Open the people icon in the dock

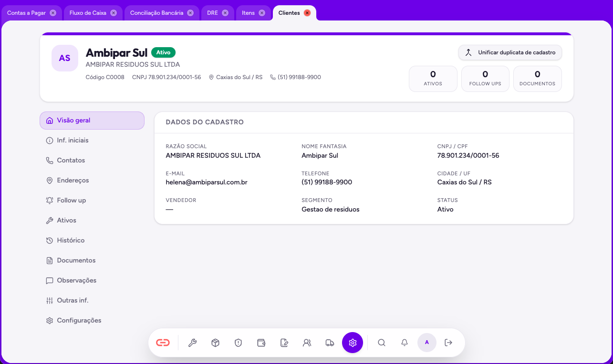click(x=307, y=343)
